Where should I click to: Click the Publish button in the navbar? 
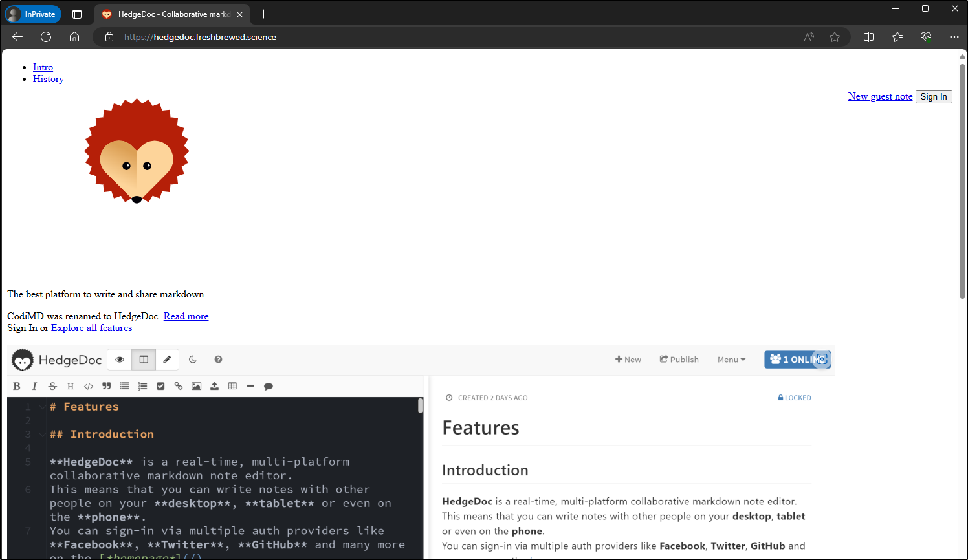pos(679,360)
